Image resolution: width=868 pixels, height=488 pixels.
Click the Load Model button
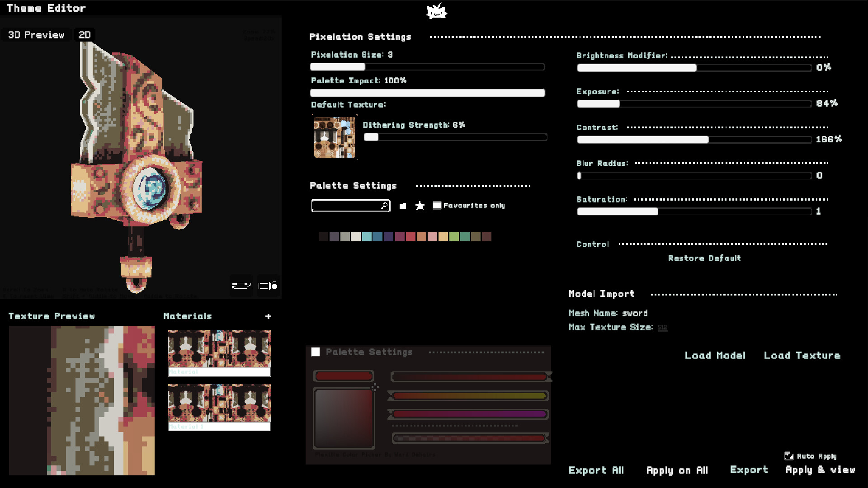pos(715,356)
